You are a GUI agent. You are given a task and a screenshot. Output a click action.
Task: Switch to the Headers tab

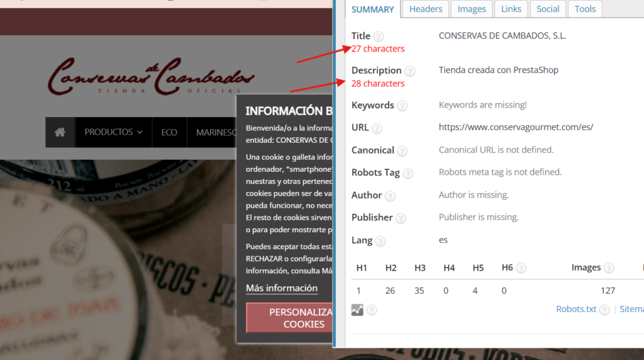click(x=426, y=9)
